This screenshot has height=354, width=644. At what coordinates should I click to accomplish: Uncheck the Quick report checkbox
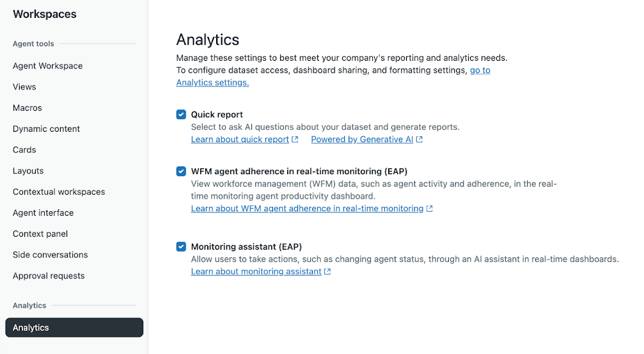click(181, 115)
